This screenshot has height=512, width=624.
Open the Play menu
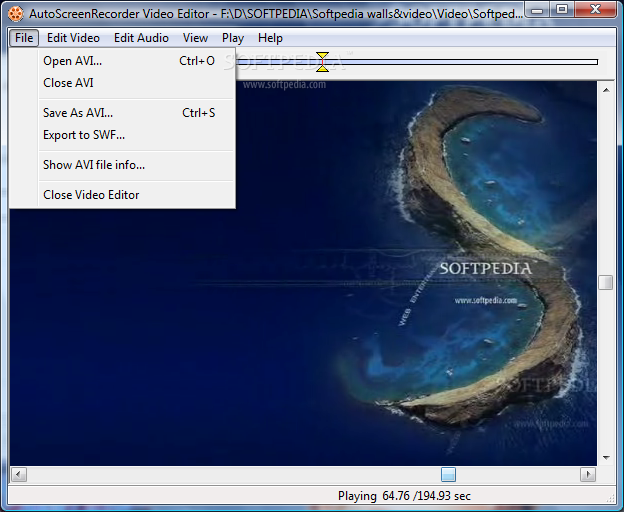(x=233, y=38)
